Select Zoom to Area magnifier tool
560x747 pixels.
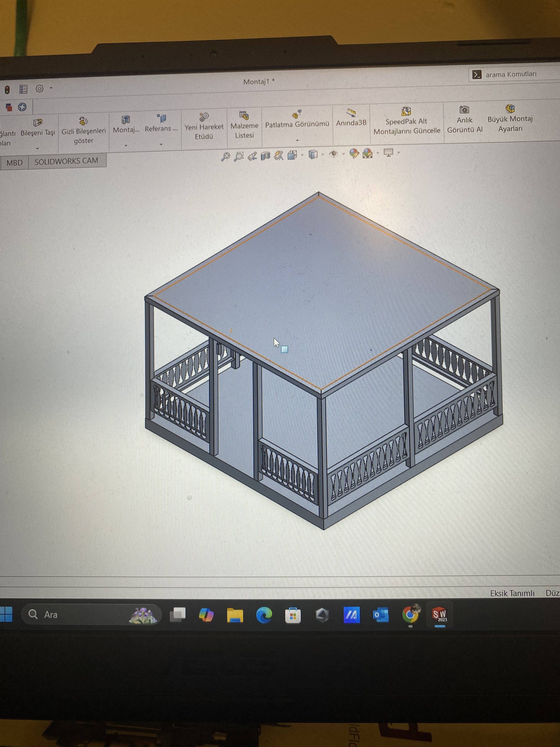coord(239,156)
